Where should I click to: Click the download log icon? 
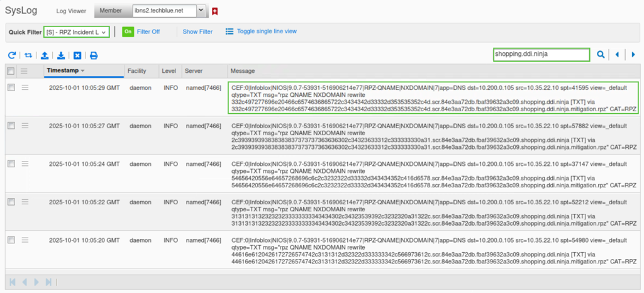61,55
